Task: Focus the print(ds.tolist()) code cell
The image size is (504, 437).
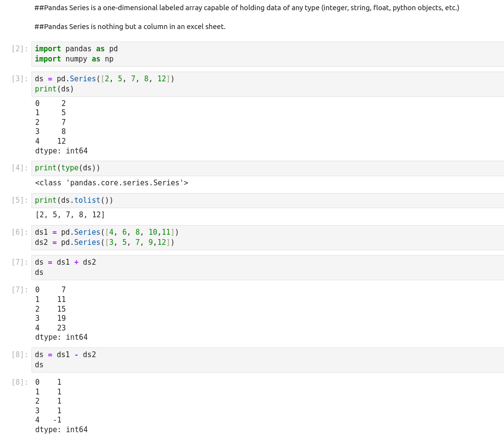Action: point(267,201)
